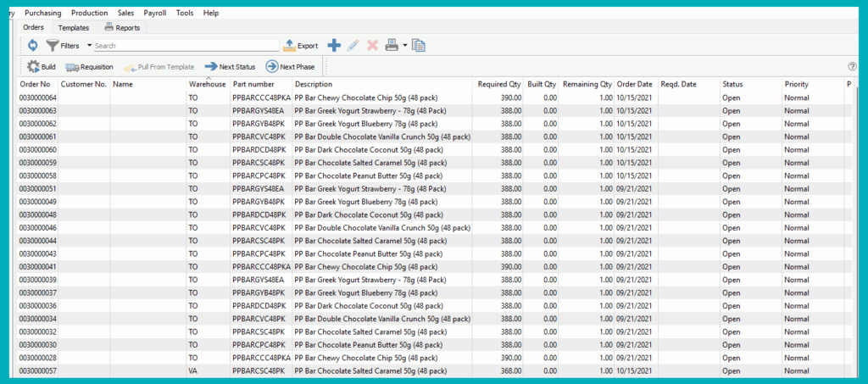Click the Requisition button

pyautogui.click(x=89, y=67)
